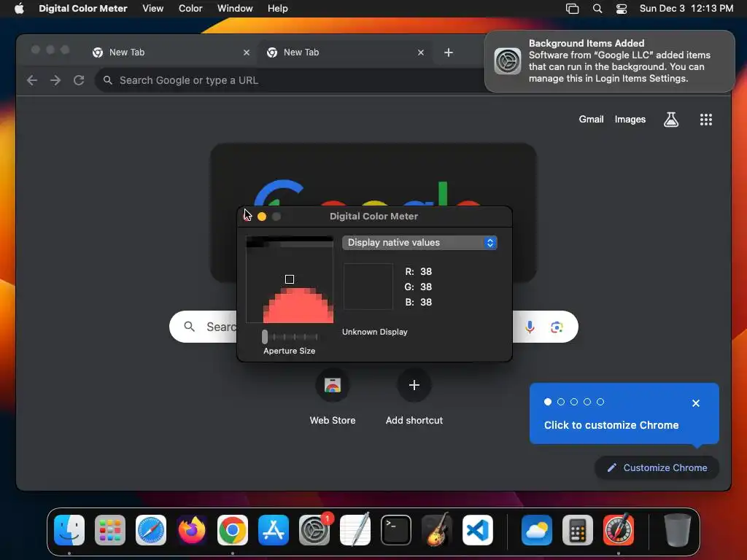747x560 pixels.
Task: Open Finder from the Dock
Action: [69, 530]
